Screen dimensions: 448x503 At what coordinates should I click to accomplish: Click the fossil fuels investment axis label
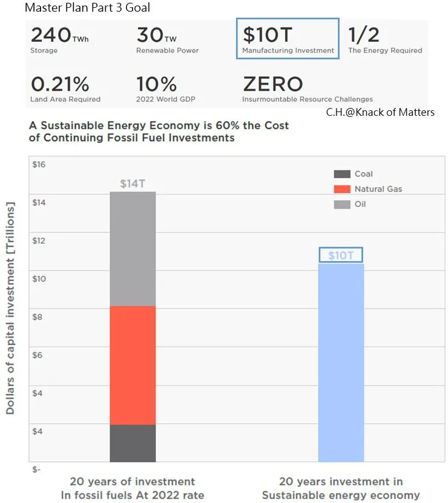[x=133, y=488]
